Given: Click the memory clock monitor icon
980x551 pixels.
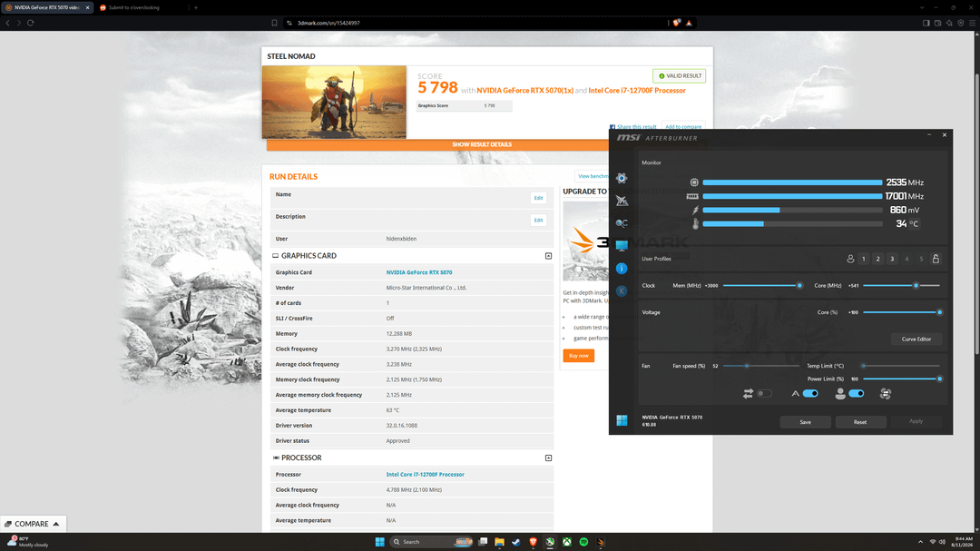Looking at the screenshot, I should click(692, 196).
